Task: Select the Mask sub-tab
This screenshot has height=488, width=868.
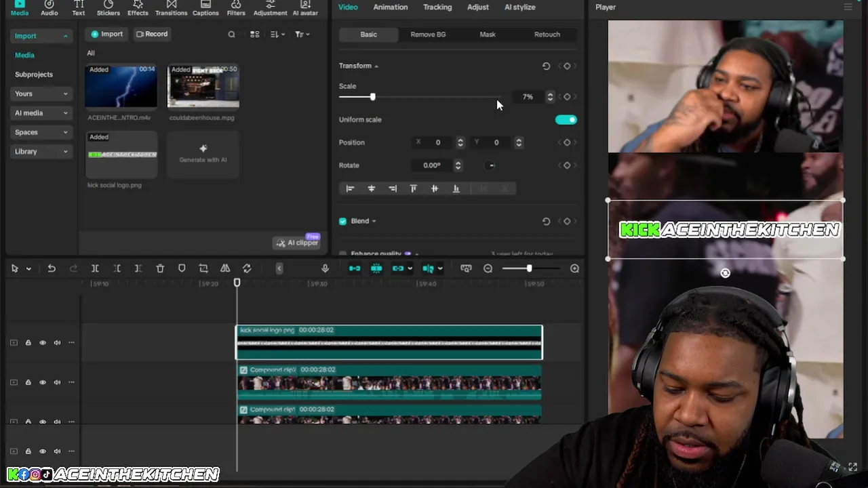Action: point(488,35)
